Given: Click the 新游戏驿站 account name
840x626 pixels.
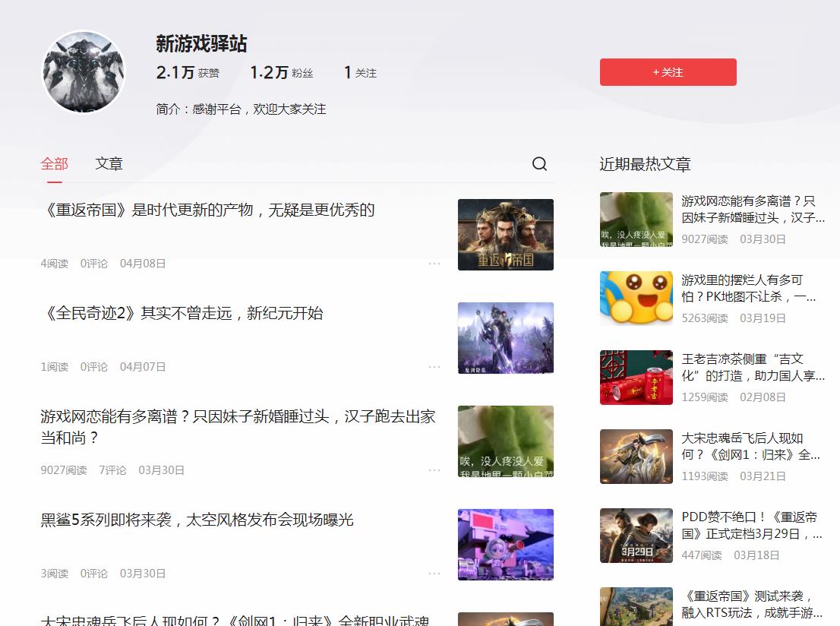Looking at the screenshot, I should [201, 44].
